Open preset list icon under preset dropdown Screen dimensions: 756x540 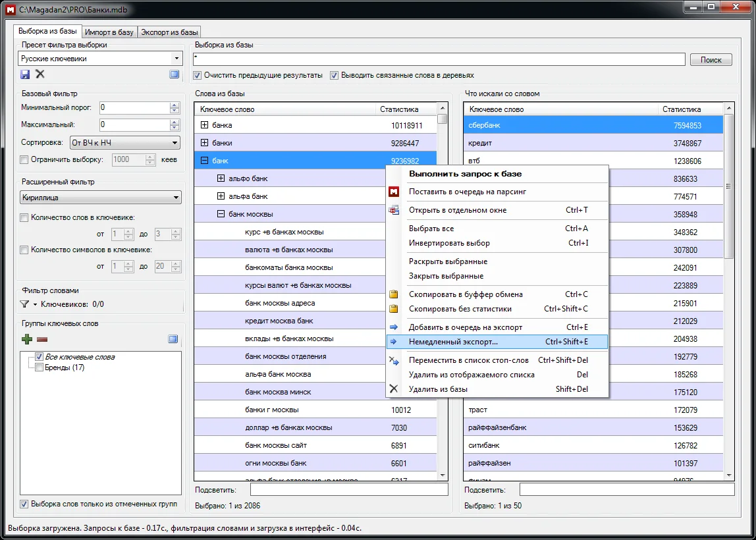[x=174, y=74]
